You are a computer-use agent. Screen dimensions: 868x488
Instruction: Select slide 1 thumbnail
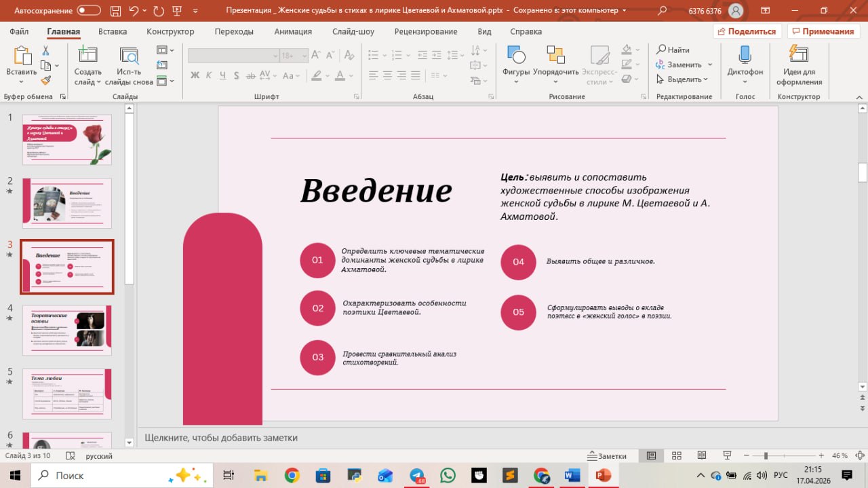(x=67, y=140)
